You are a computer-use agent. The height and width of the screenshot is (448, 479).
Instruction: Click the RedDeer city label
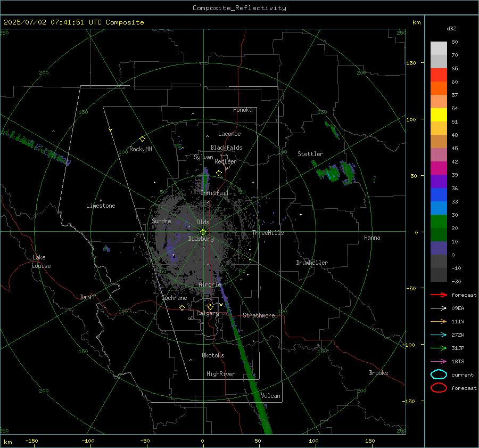[226, 161]
